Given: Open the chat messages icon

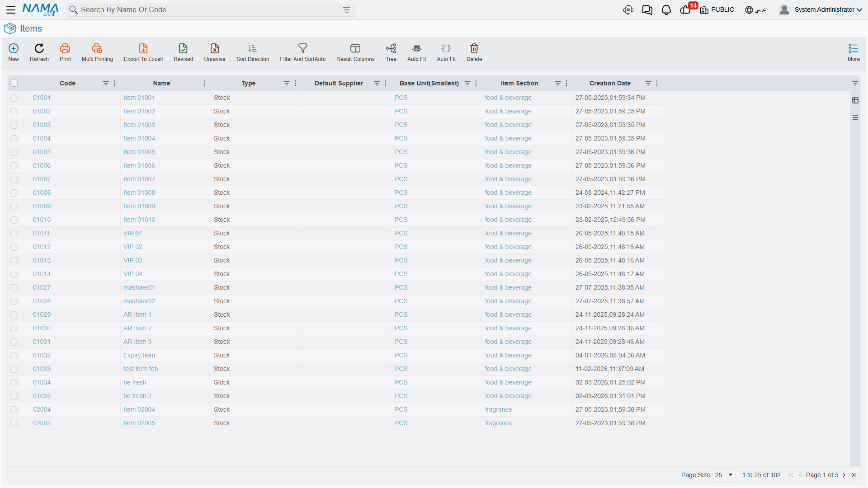Looking at the screenshot, I should point(647,10).
